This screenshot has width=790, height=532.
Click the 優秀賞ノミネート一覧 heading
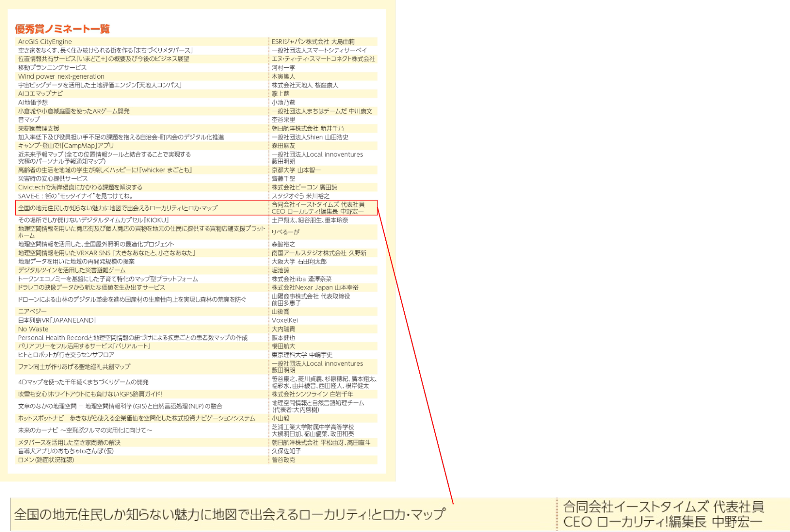point(62,29)
